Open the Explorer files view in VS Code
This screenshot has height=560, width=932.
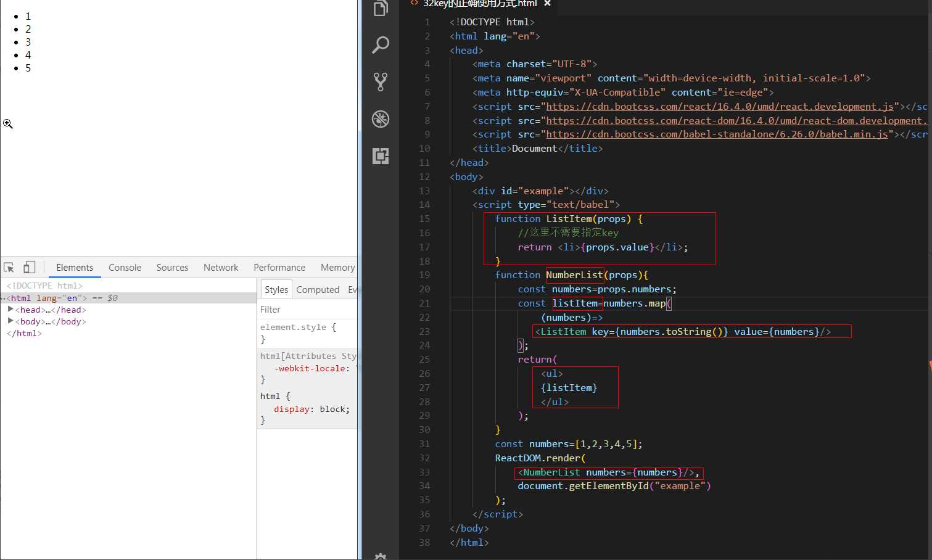(381, 8)
